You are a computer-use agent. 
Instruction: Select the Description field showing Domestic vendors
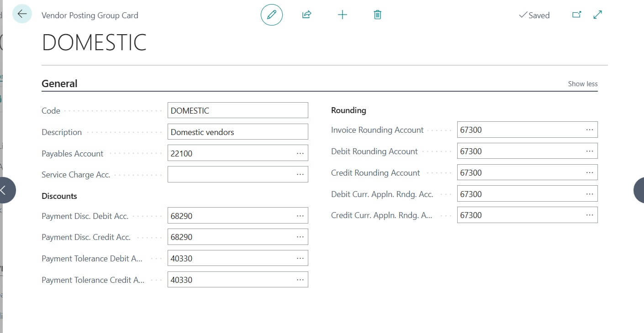(x=238, y=131)
